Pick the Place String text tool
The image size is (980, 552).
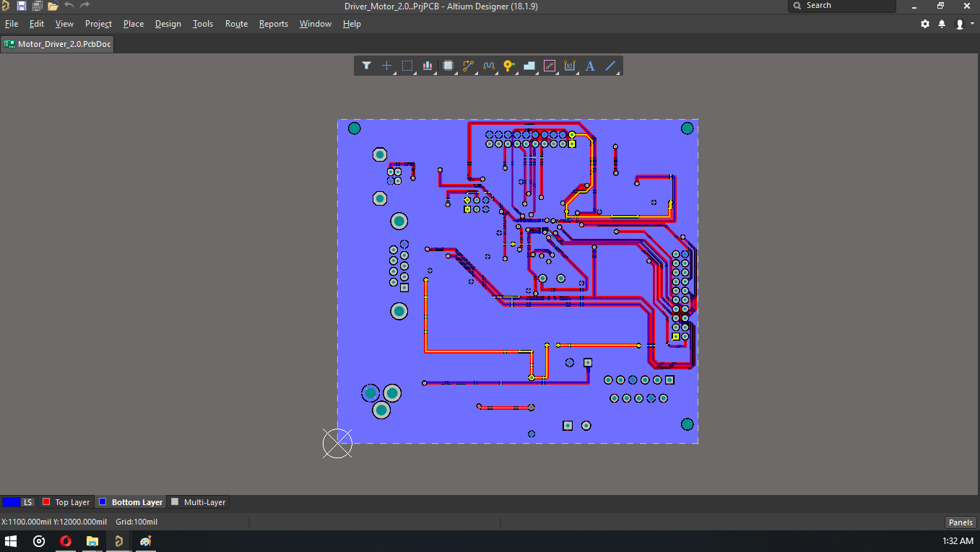[x=590, y=66]
